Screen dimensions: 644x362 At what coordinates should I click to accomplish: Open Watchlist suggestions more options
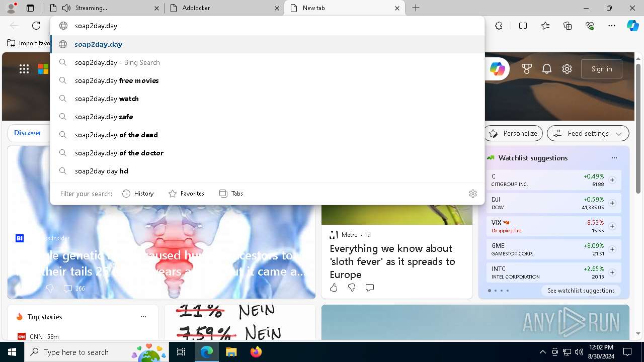614,158
